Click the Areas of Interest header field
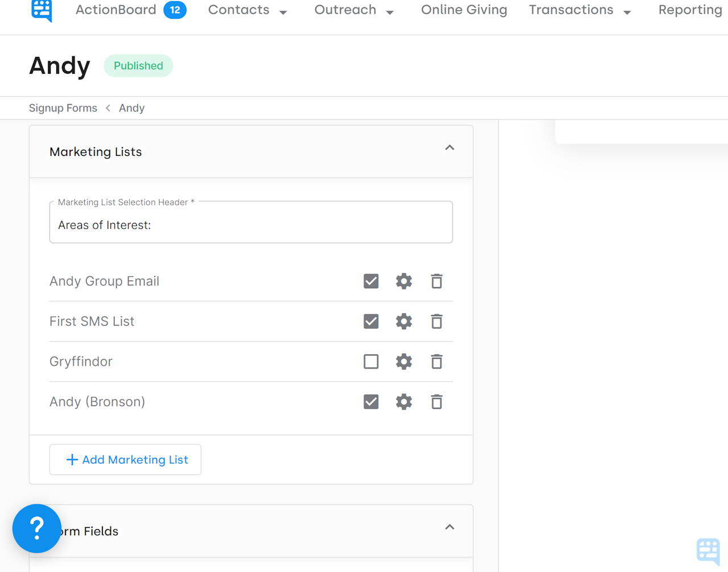The image size is (728, 572). pos(251,225)
